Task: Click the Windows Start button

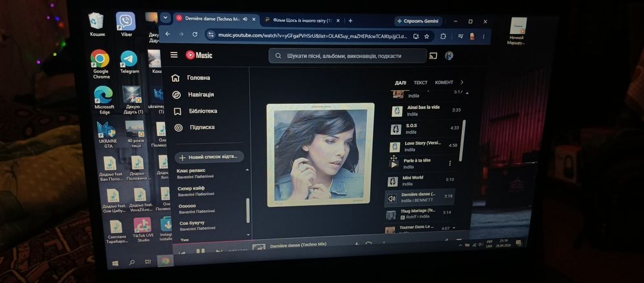Action: pyautogui.click(x=115, y=263)
